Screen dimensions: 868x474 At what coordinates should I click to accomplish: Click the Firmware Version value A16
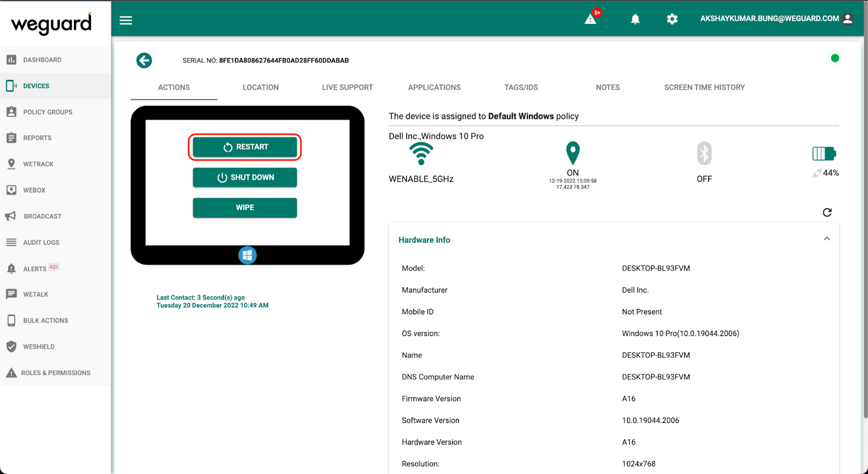point(629,399)
